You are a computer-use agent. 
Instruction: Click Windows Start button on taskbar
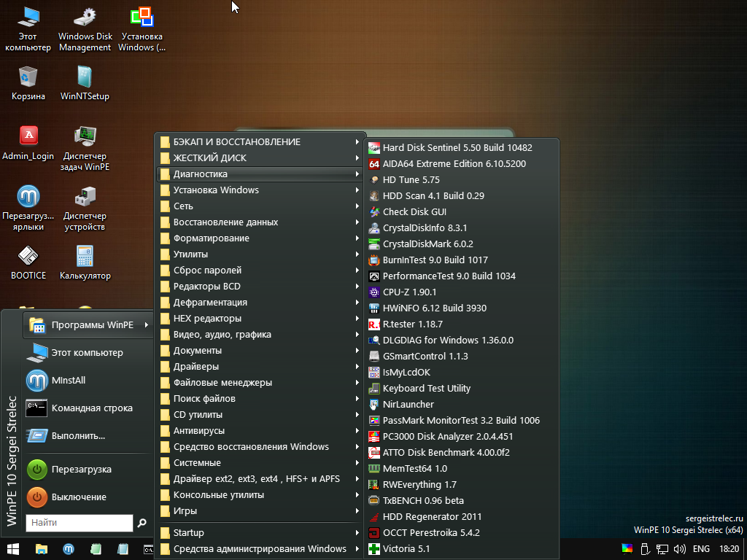pyautogui.click(x=13, y=550)
